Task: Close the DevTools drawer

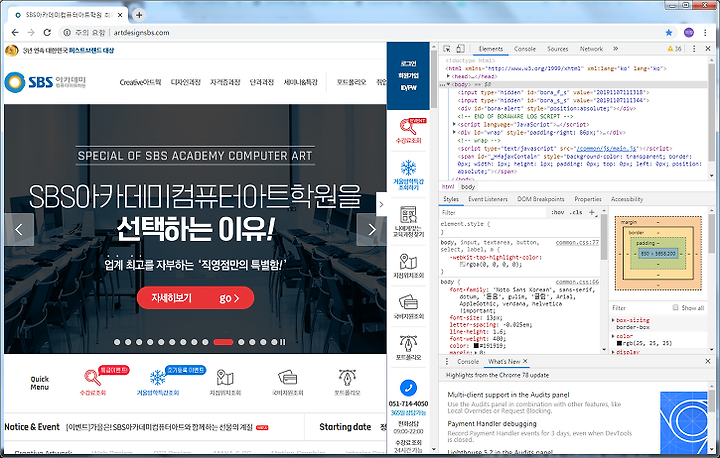Action: pyautogui.click(x=708, y=362)
